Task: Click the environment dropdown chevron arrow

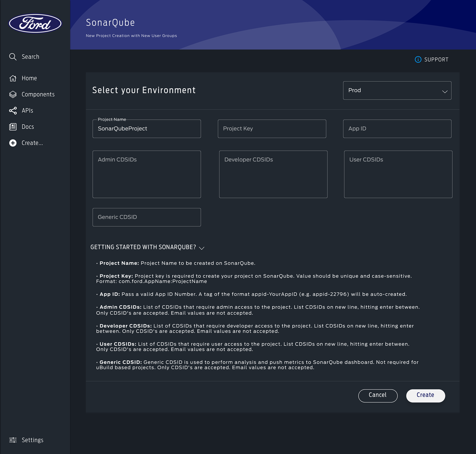Action: coord(445,91)
